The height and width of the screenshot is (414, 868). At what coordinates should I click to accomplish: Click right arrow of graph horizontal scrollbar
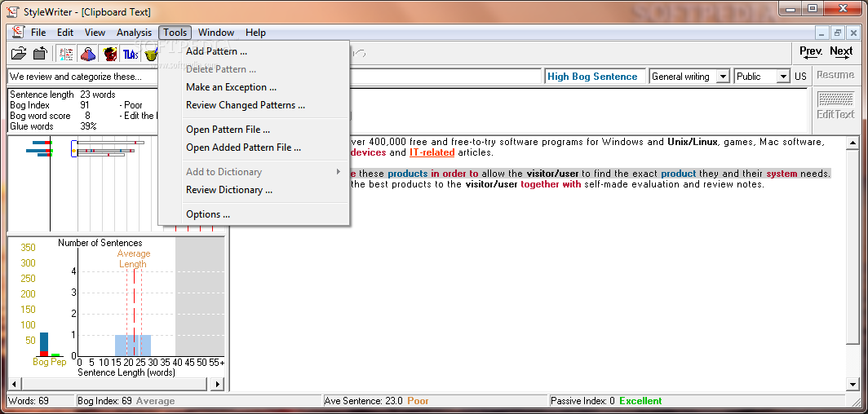coord(218,384)
